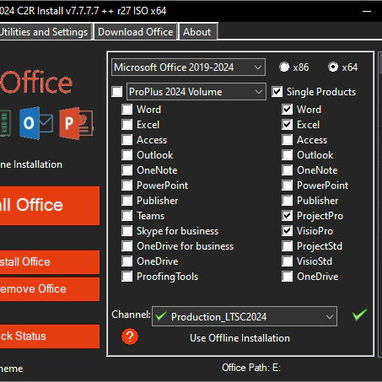
Task: Click the Office Path: E: text
Action: click(x=251, y=368)
